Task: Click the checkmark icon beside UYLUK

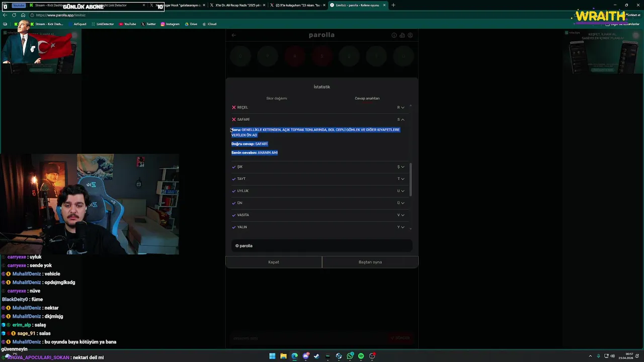Action: pos(234,191)
